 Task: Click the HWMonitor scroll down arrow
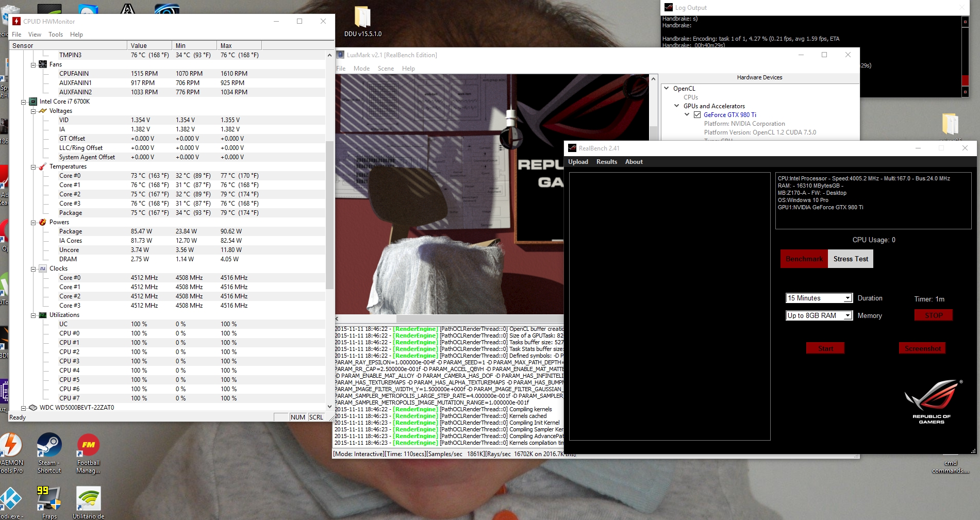(330, 406)
